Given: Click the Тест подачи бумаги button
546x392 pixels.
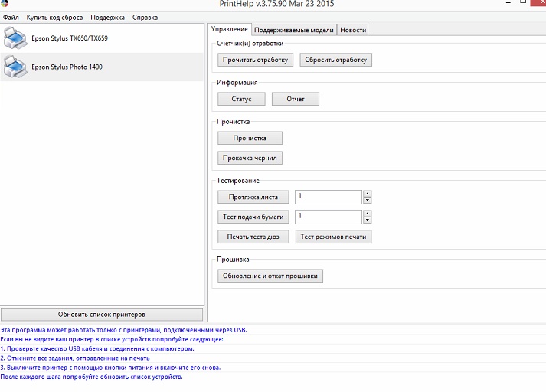Looking at the screenshot, I should point(253,217).
